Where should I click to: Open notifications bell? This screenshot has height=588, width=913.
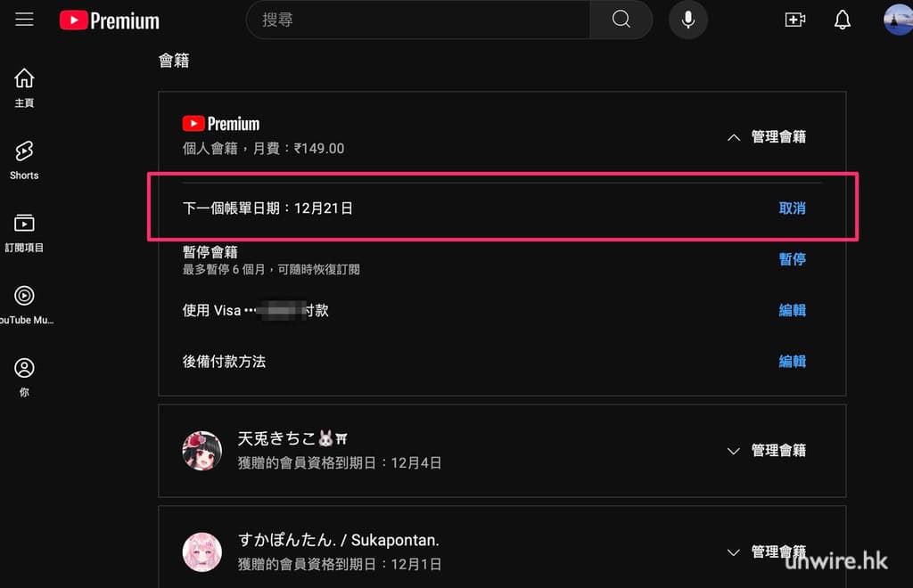click(x=842, y=20)
